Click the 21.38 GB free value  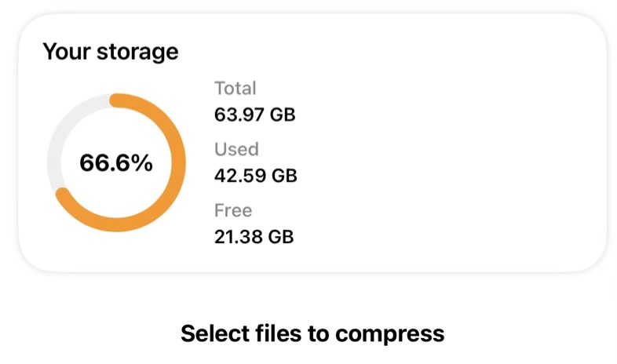coord(254,236)
